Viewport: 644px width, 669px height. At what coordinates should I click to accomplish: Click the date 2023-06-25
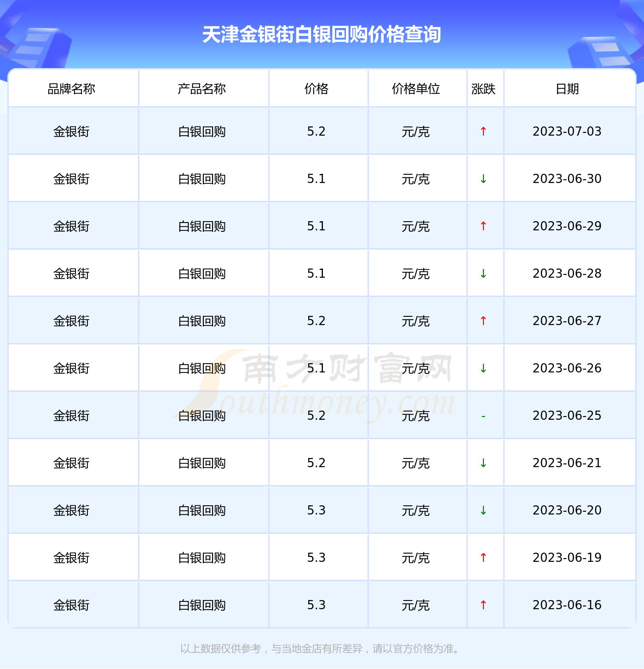pyautogui.click(x=567, y=416)
